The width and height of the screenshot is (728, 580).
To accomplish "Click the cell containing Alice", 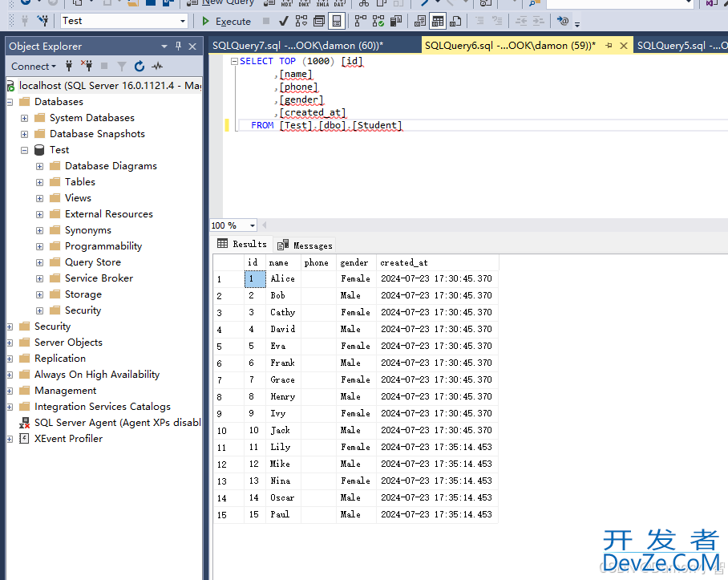I will 283,278.
